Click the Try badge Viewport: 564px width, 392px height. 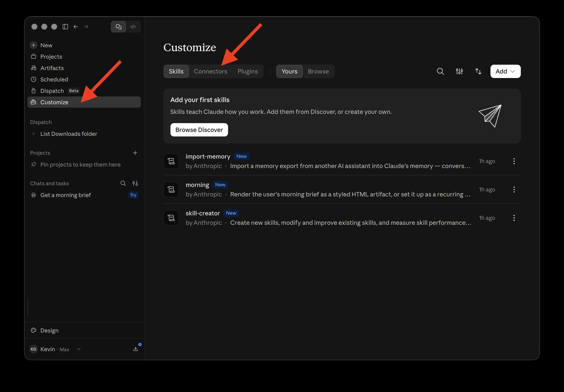coord(133,195)
